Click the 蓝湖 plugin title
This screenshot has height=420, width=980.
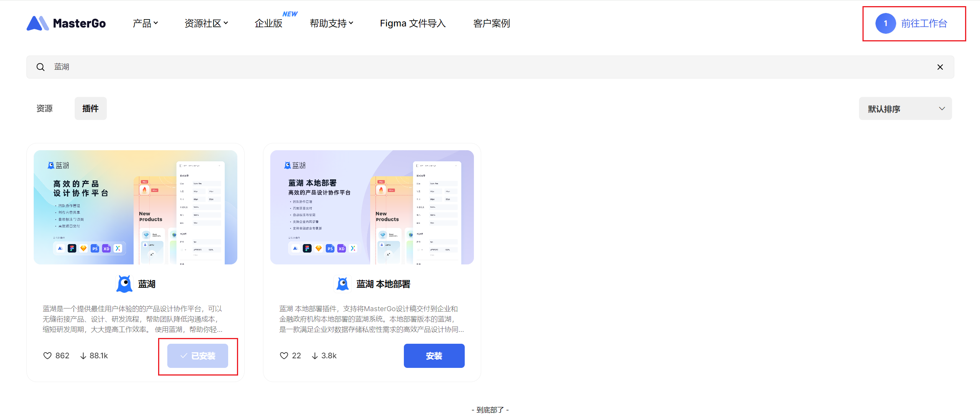(147, 284)
